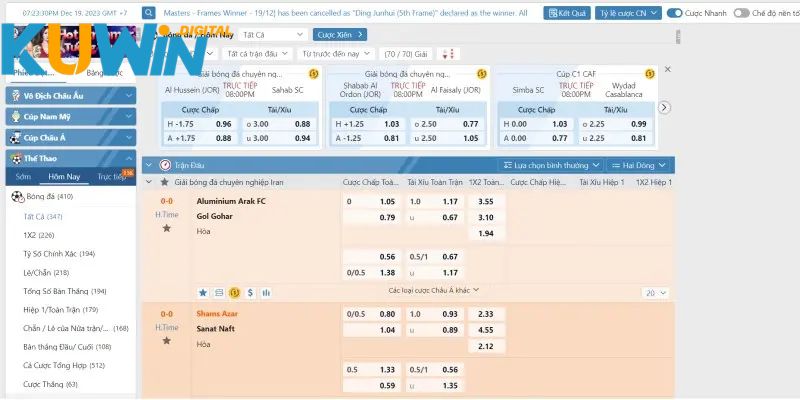Image resolution: width=800 pixels, height=400 pixels.
Task: Click the favorite star for Aluminium Arak FC match
Action: [167, 228]
